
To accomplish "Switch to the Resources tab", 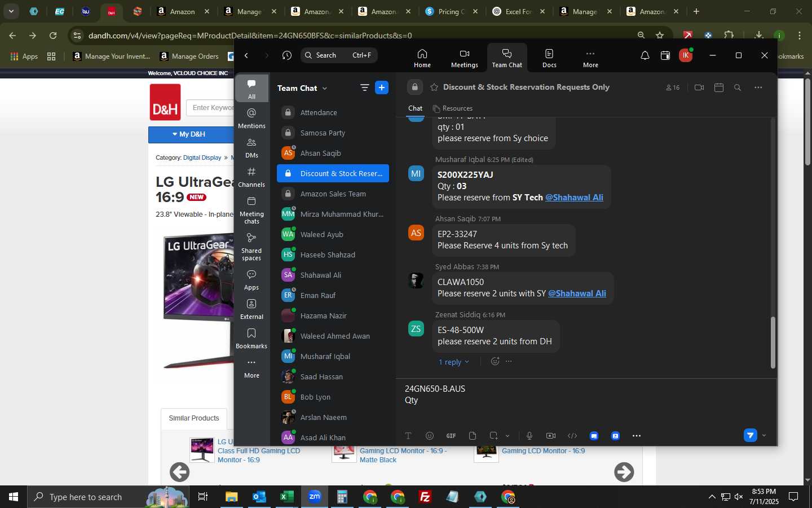I will pyautogui.click(x=452, y=108).
